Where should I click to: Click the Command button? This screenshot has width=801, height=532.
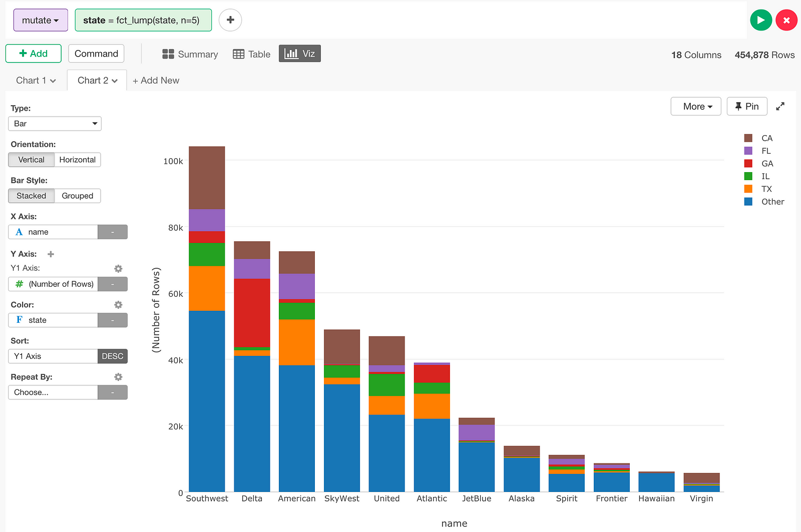(96, 54)
